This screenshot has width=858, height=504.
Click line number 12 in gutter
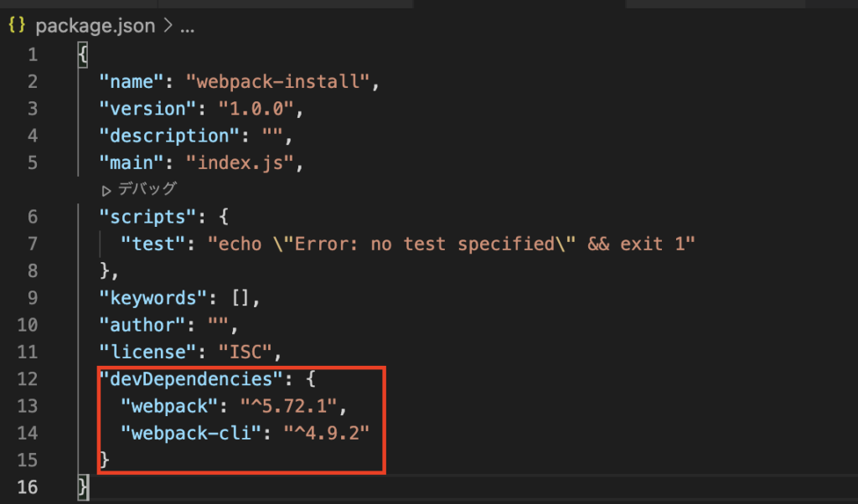(x=28, y=379)
